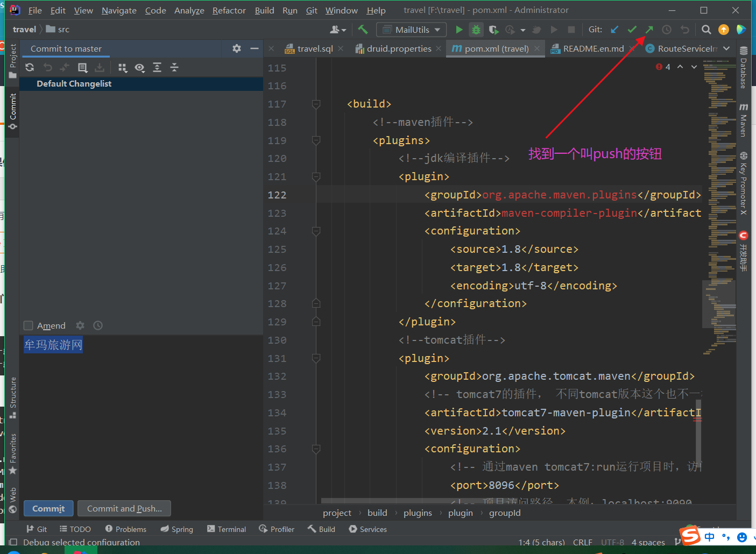Refresh changes in the Commit panel
Screen dimensions: 756x554
(30, 67)
